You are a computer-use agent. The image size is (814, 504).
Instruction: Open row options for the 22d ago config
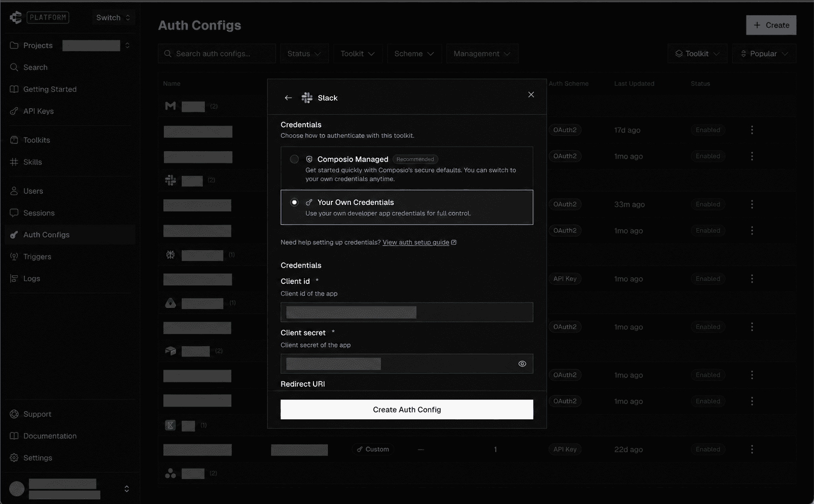tap(752, 449)
